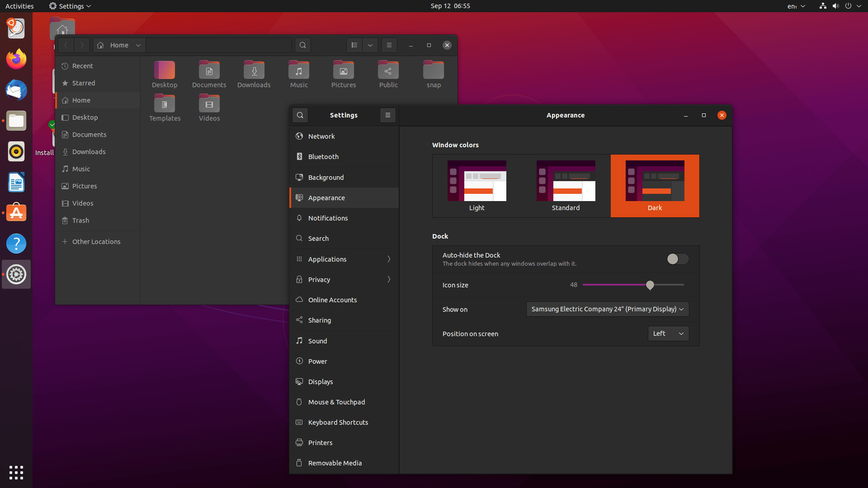Image resolution: width=868 pixels, height=488 pixels.
Task: Switch to the Notifications settings panel
Action: (328, 218)
